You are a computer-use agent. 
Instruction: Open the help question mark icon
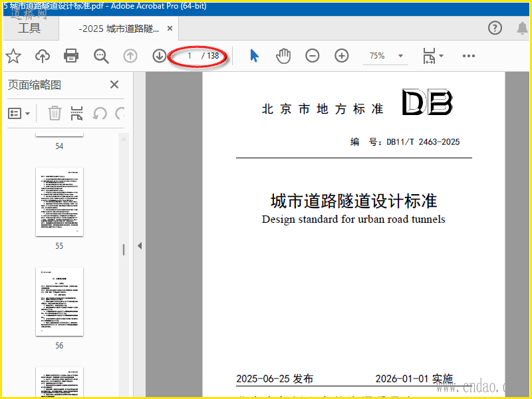pos(495,28)
